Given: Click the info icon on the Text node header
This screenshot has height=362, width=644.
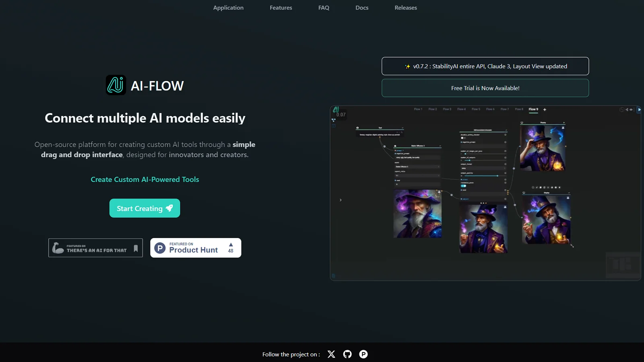Looking at the screenshot, I should point(357,128).
